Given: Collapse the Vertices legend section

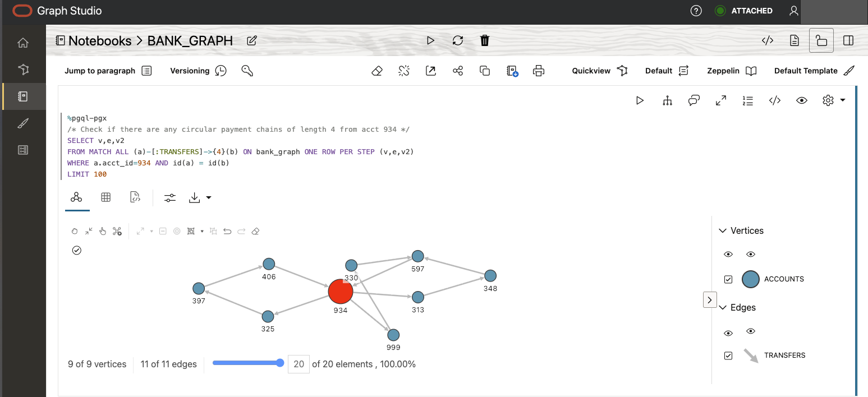Looking at the screenshot, I should point(722,230).
